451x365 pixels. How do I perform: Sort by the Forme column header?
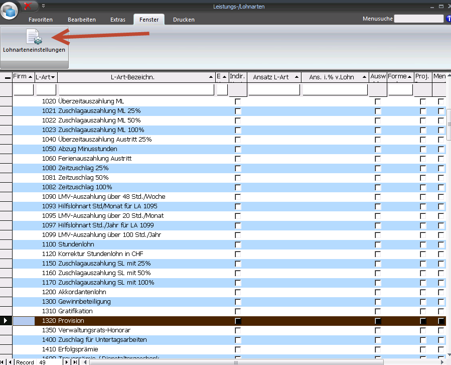[x=400, y=77]
